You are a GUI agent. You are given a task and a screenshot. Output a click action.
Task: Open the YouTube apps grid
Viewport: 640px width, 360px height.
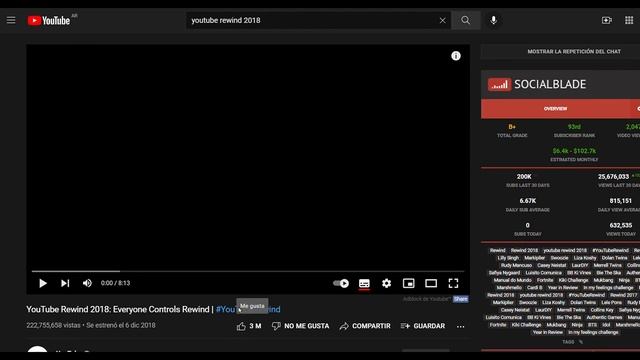[x=629, y=20]
